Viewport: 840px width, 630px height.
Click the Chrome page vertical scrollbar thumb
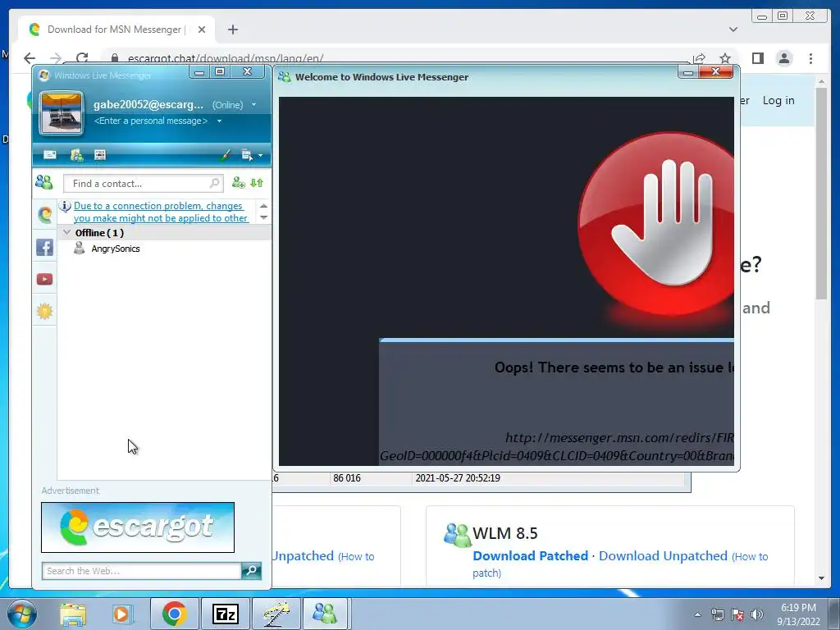click(821, 193)
